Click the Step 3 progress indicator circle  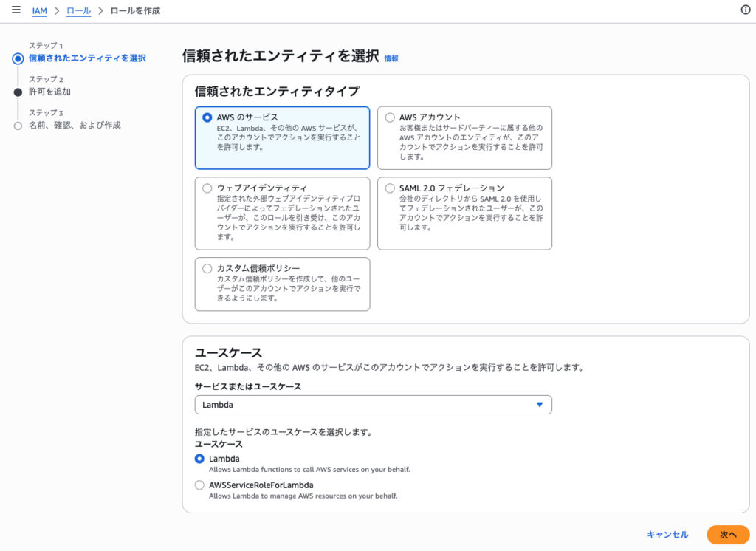(18, 126)
